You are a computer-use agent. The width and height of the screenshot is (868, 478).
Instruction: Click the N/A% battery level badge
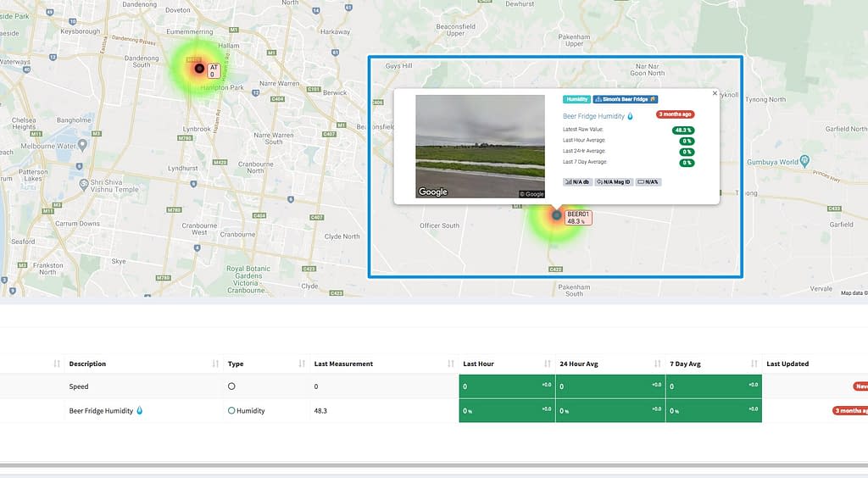point(648,182)
